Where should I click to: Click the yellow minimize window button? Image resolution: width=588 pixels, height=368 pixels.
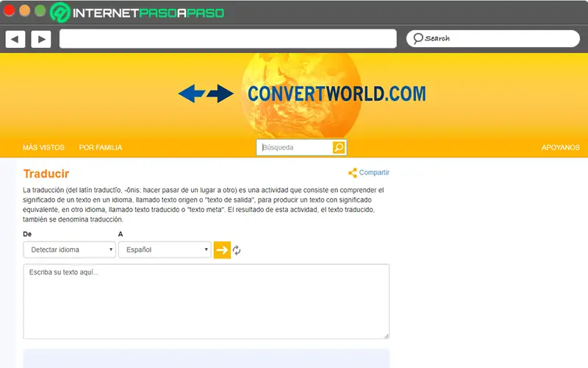(25, 10)
